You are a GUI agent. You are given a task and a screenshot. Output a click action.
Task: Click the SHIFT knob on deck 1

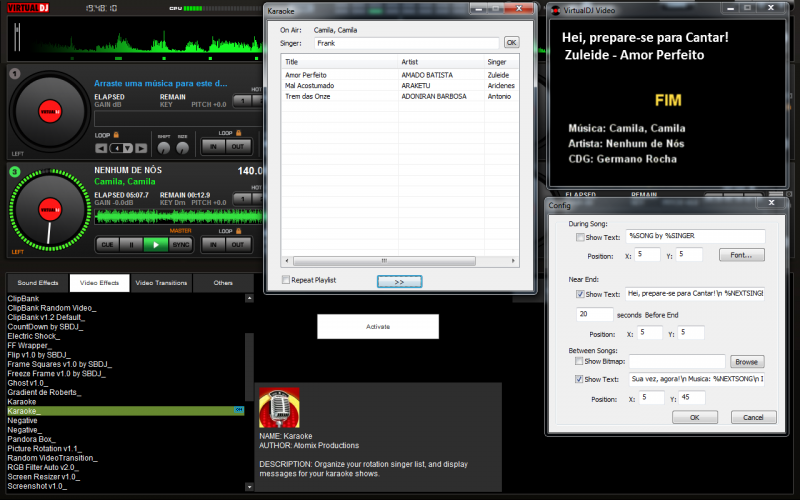click(164, 148)
